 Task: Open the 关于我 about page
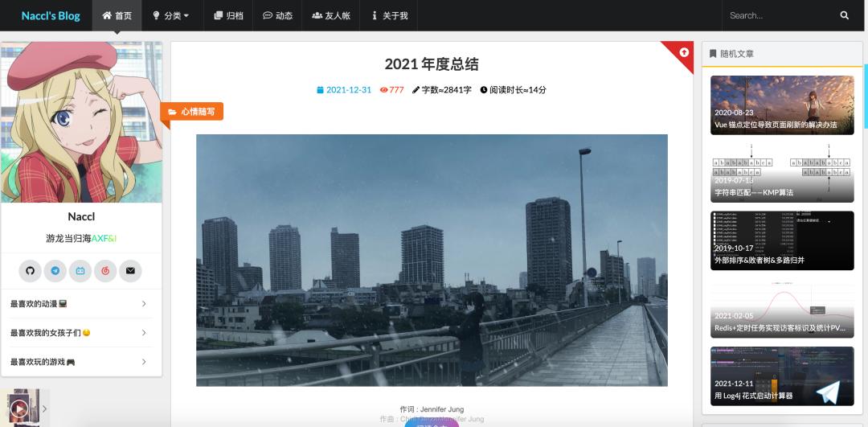pos(389,15)
